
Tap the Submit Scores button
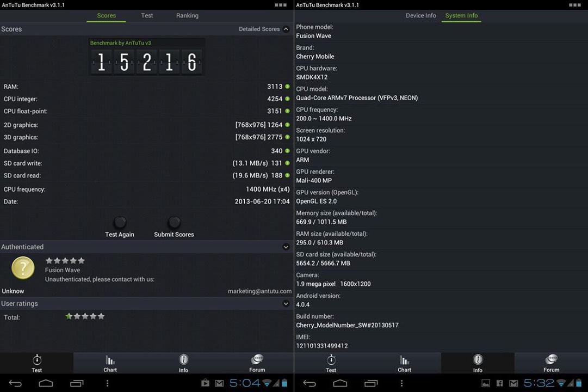pyautogui.click(x=174, y=227)
